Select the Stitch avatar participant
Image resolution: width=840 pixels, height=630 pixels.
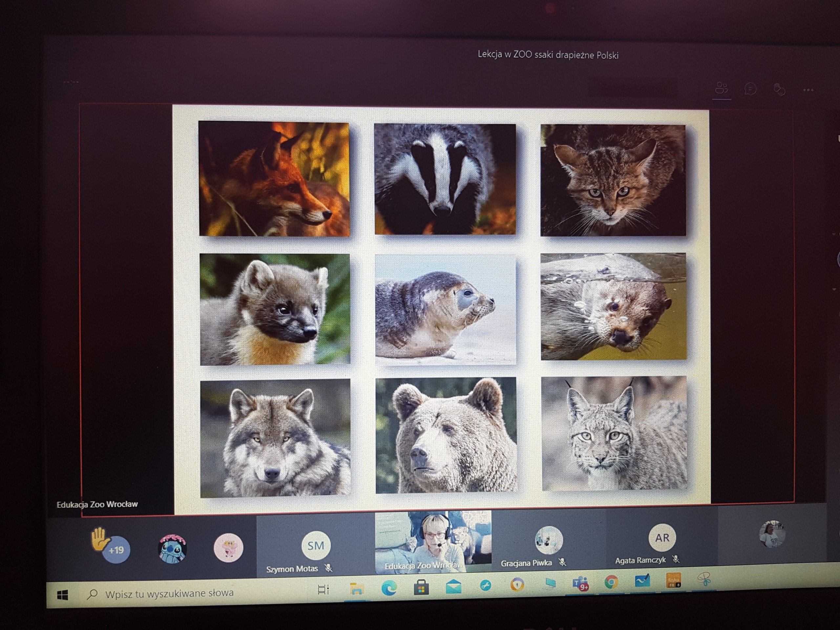[x=172, y=548]
